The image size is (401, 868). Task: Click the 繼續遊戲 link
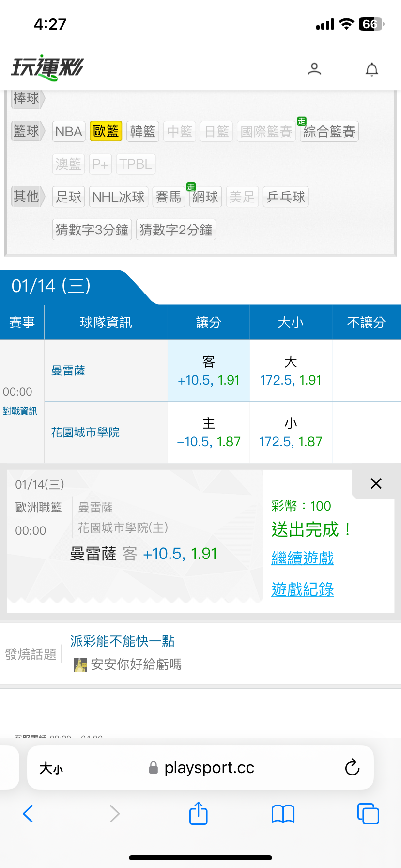point(303,558)
